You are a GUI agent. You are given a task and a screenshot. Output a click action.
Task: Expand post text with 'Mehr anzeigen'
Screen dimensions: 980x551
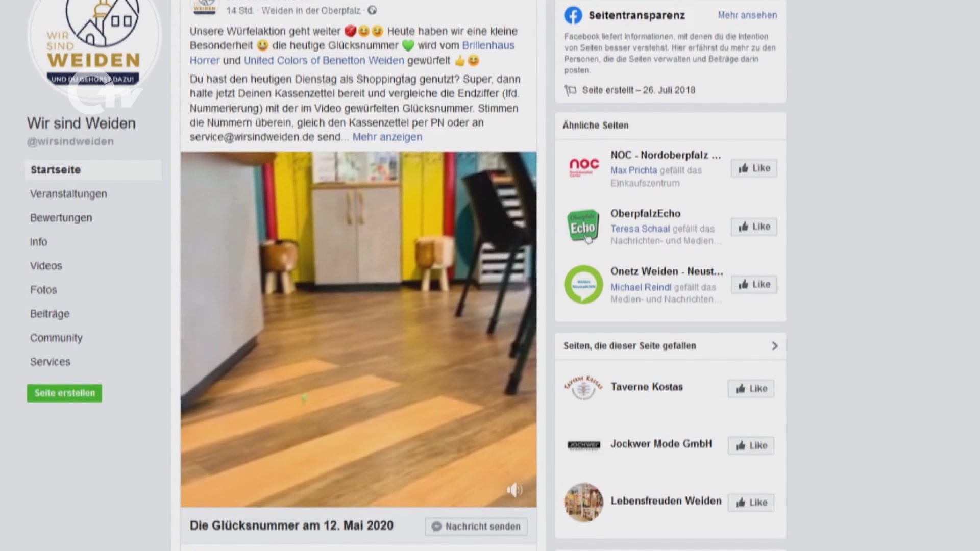[387, 137]
